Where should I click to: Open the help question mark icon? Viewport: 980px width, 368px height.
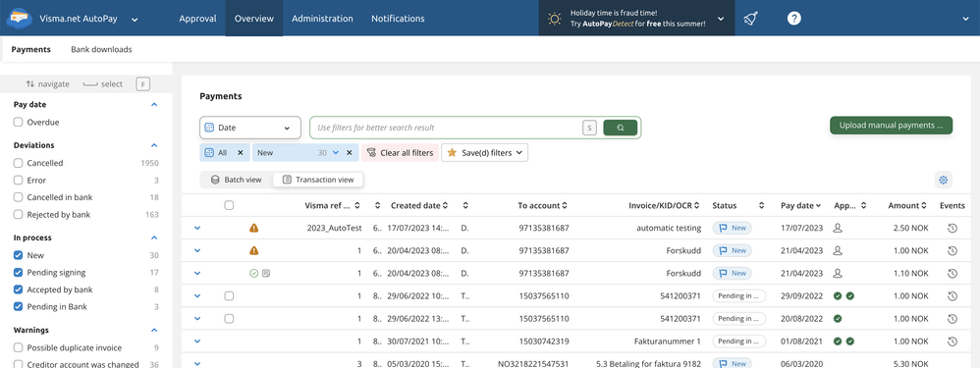tap(793, 19)
